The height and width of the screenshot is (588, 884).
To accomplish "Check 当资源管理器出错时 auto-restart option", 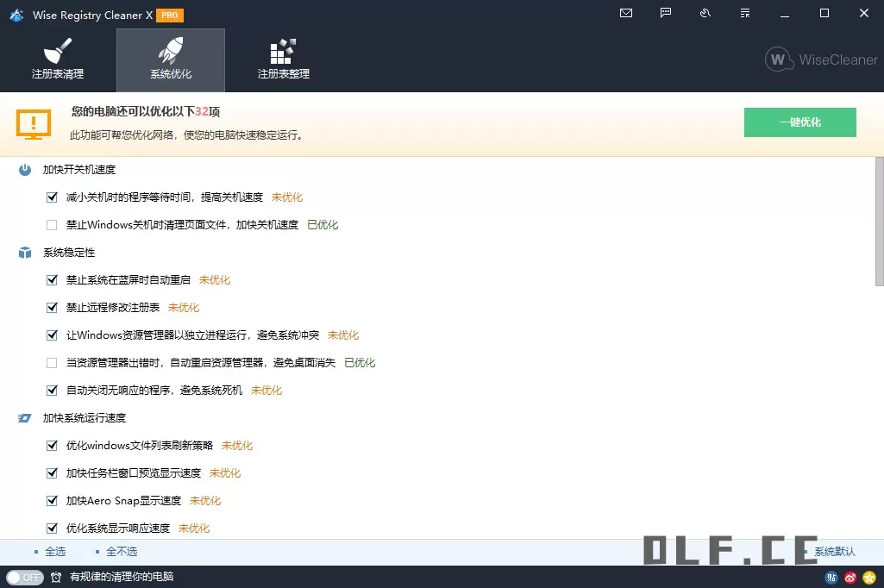I will 52,362.
